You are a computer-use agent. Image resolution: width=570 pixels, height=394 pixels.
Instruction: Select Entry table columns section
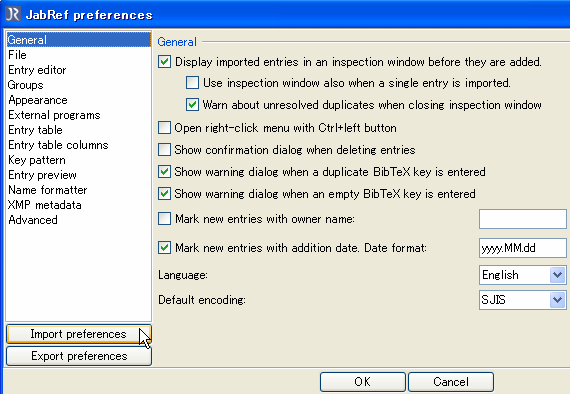(x=79, y=145)
